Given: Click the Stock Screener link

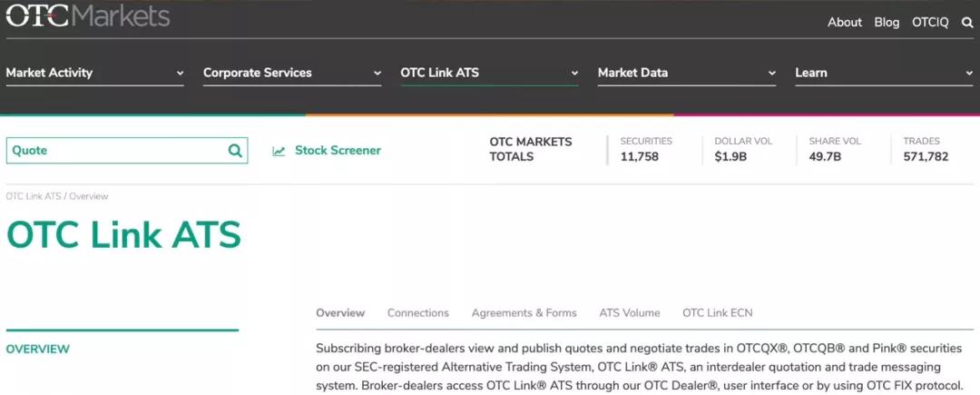Looking at the screenshot, I should tap(338, 151).
